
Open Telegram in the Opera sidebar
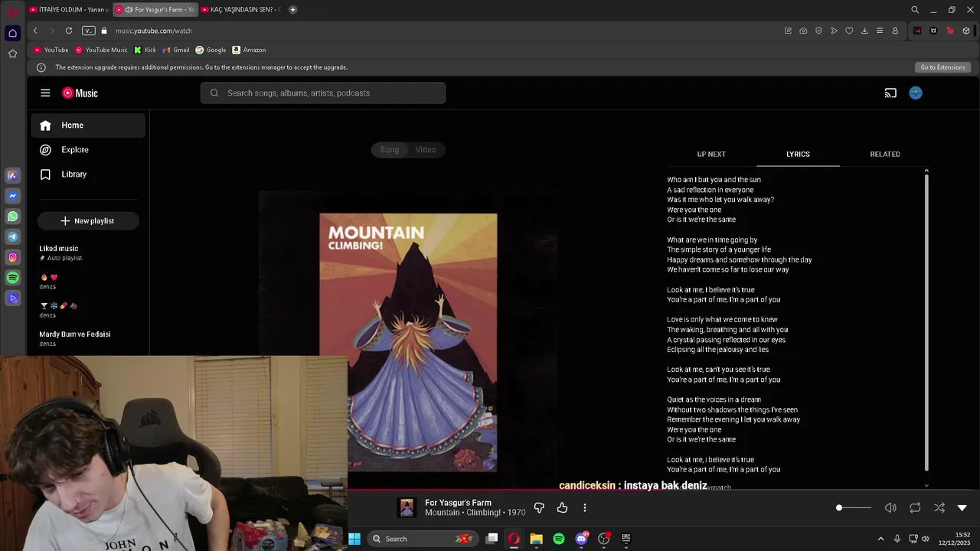pyautogui.click(x=12, y=236)
